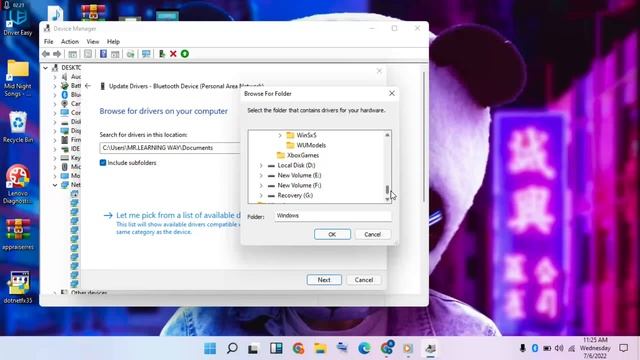Select Recovery (G:) label in tree
This screenshot has height=360, width=640.
tap(295, 196)
